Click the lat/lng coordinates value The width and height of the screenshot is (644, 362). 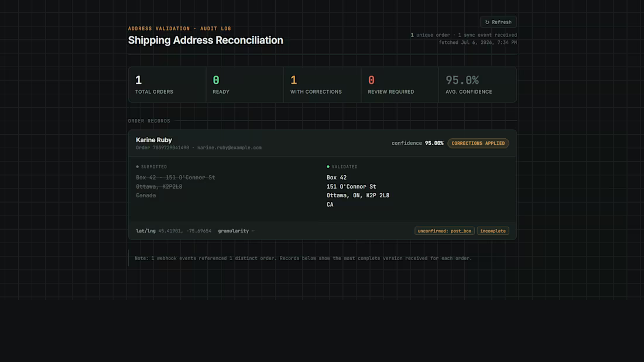pyautogui.click(x=185, y=231)
